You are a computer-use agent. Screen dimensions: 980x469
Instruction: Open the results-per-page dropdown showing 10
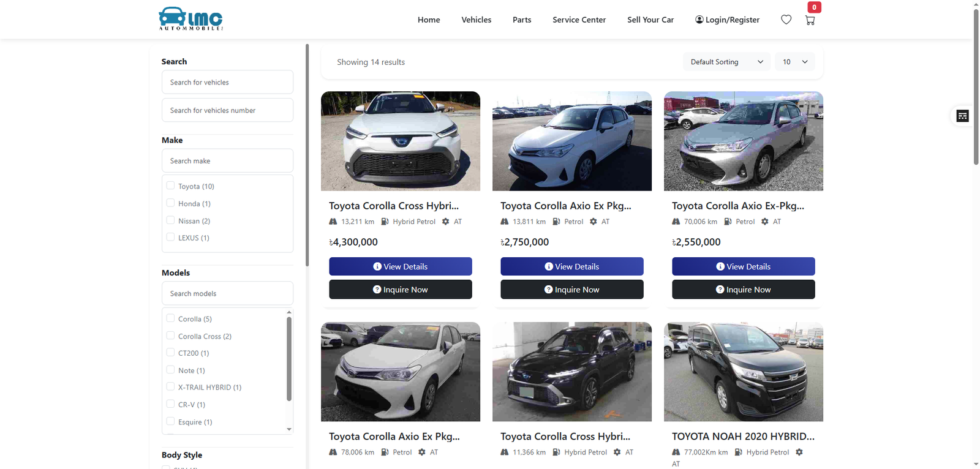point(795,62)
